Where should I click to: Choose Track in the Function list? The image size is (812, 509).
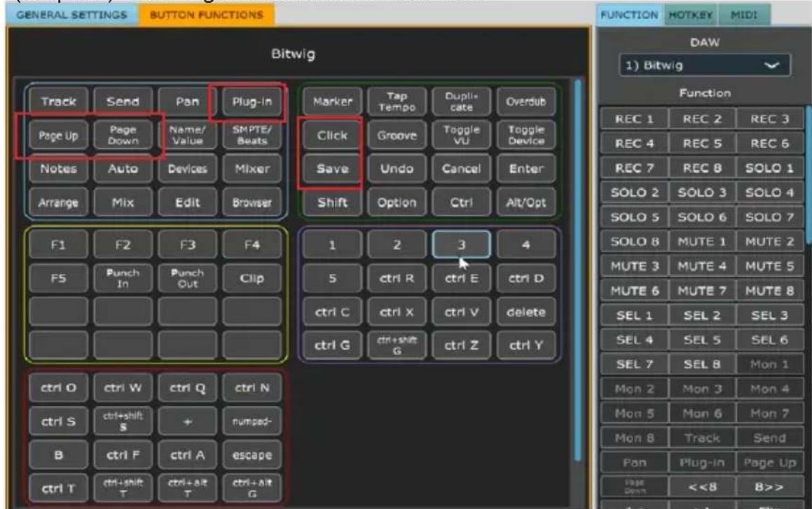pyautogui.click(x=702, y=438)
